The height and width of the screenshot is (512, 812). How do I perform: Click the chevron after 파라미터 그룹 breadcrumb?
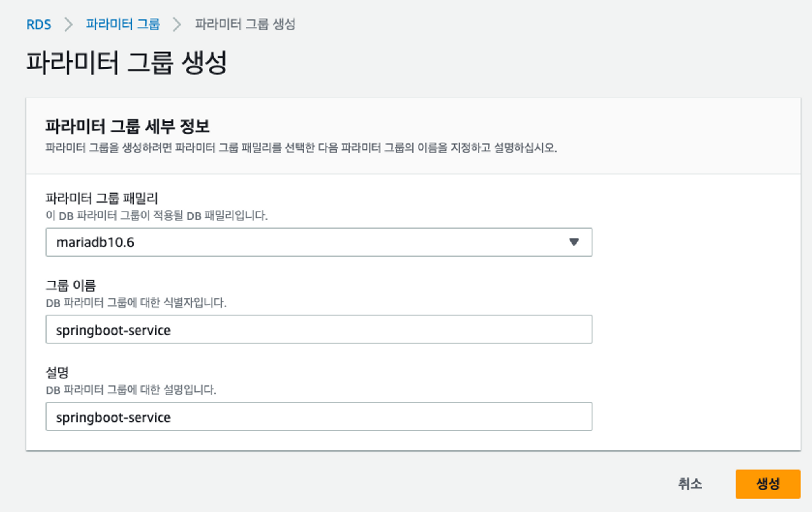177,24
